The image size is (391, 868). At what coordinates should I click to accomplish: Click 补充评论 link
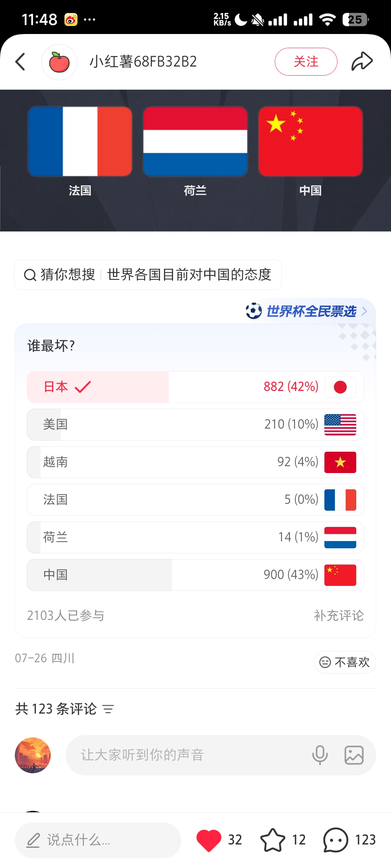pos(339,616)
